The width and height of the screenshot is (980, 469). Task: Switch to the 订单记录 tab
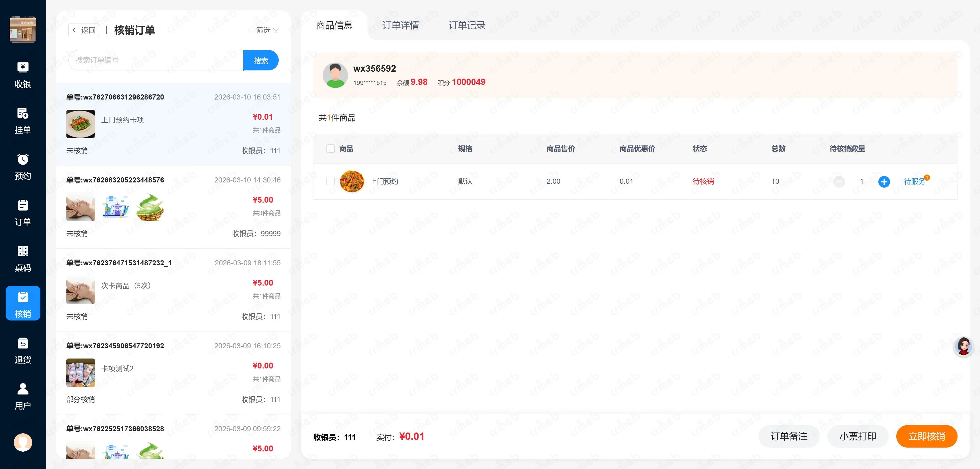[x=467, y=25]
